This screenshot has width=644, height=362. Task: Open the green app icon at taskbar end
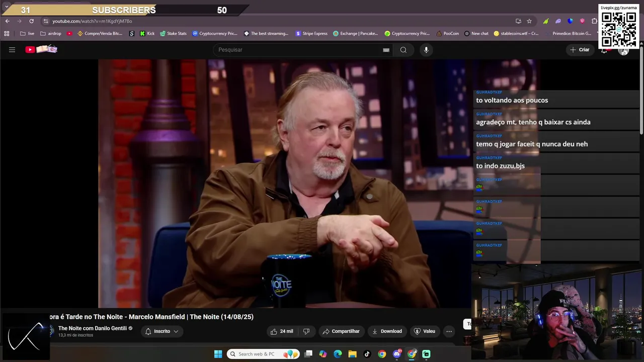426,354
